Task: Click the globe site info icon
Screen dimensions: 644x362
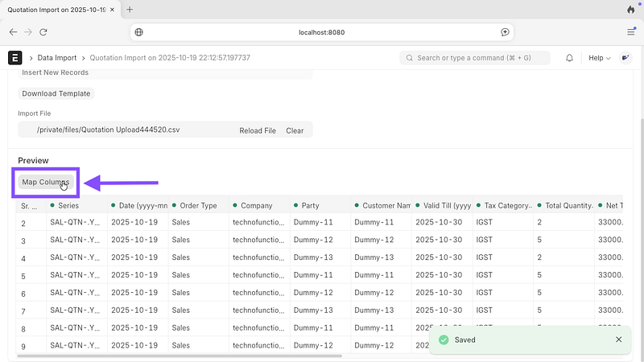Action: pos(139,32)
